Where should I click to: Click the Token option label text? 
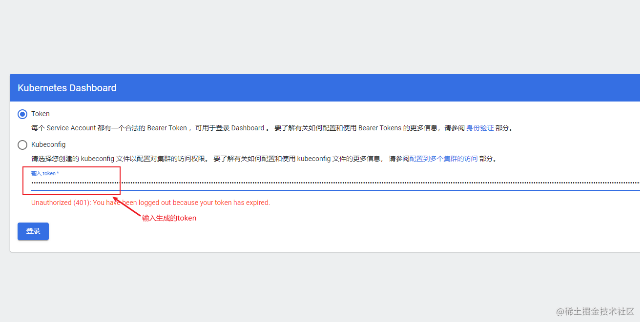click(41, 114)
